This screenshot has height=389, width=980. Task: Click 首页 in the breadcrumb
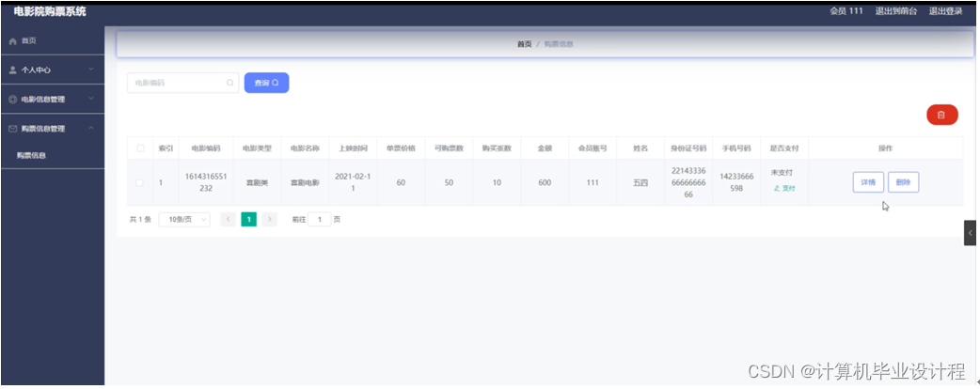(525, 44)
